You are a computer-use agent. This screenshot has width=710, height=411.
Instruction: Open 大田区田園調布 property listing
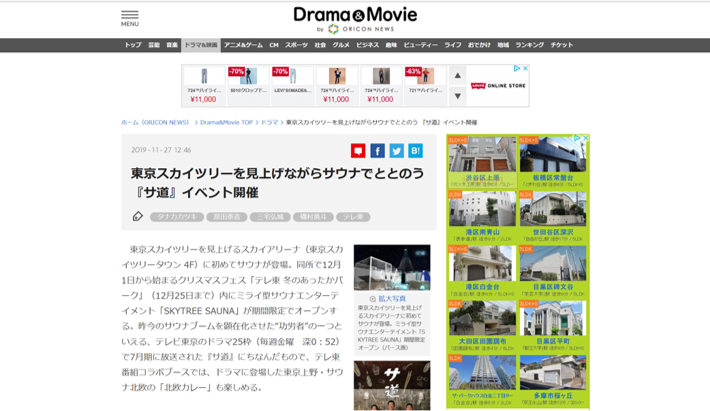click(x=482, y=326)
